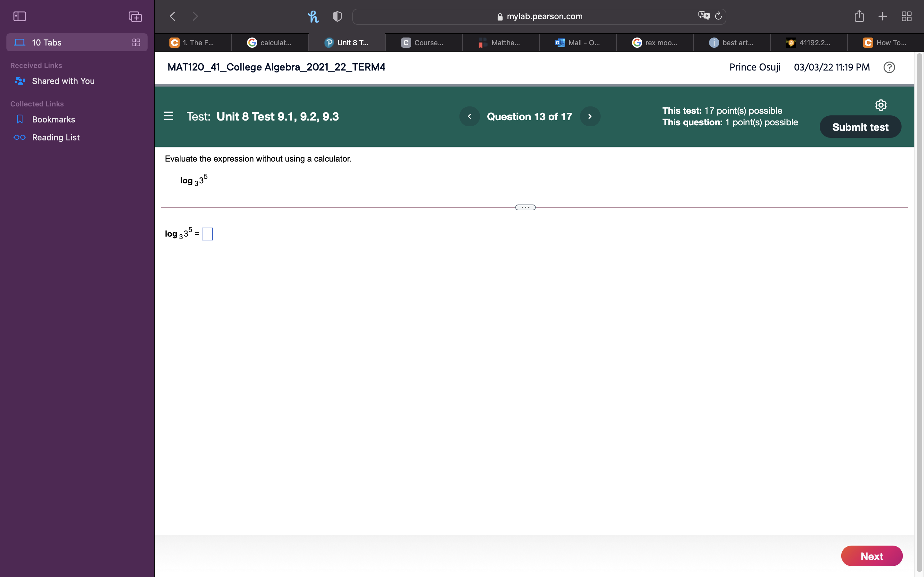924x577 pixels.
Task: Advance to question 14 with the chevron
Action: point(589,116)
